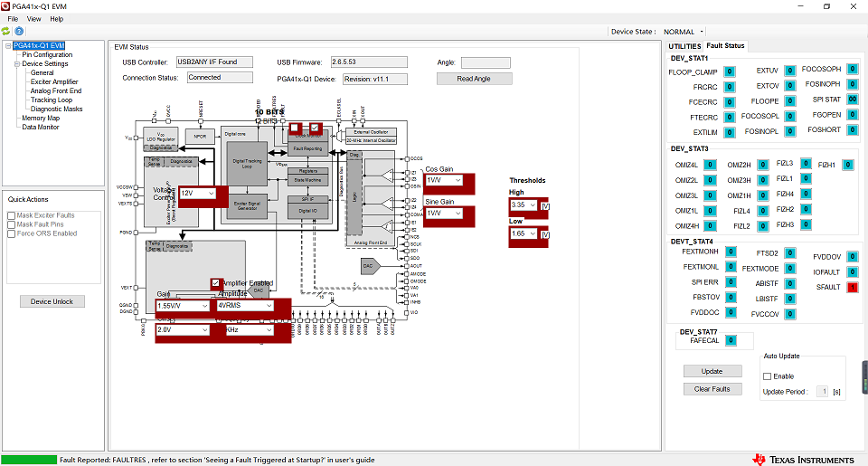868x466 pixels.
Task: Collapse the PGA41x-Q1 EVM tree root
Action: pos(8,45)
